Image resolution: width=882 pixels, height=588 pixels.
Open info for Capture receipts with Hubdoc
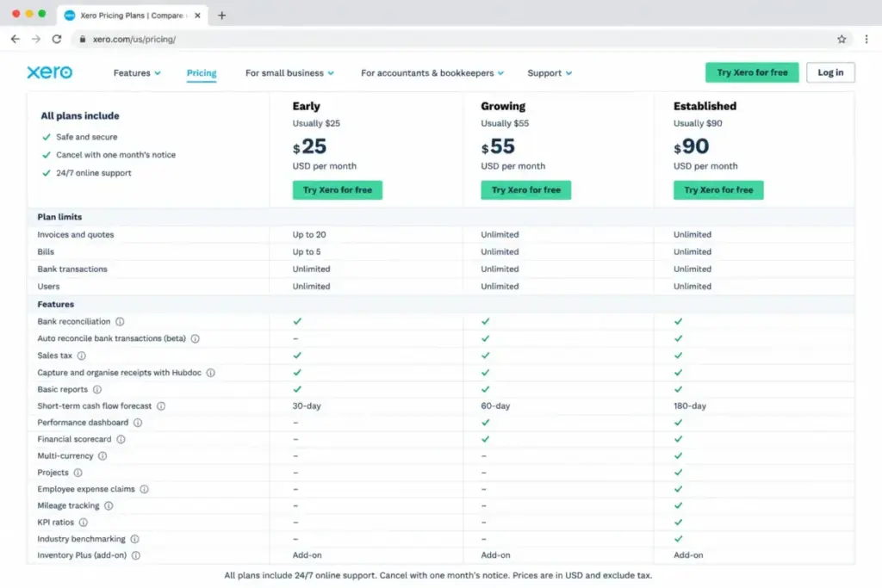point(210,373)
